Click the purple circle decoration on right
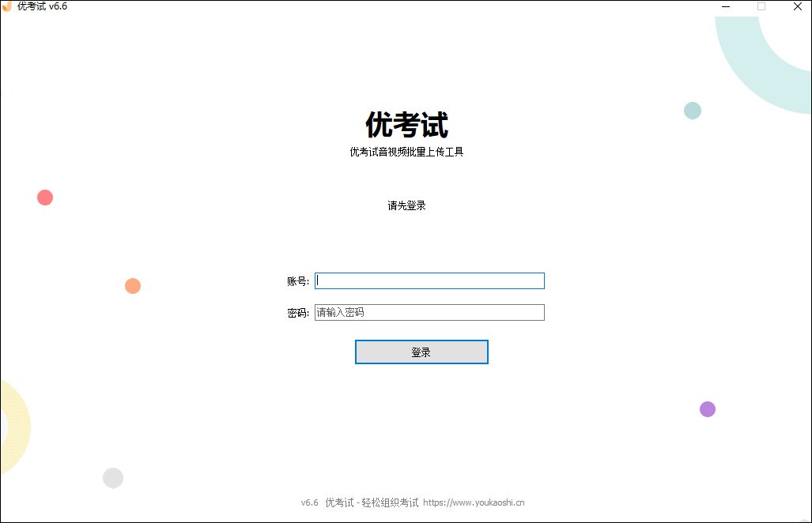This screenshot has width=812, height=523. (x=707, y=408)
